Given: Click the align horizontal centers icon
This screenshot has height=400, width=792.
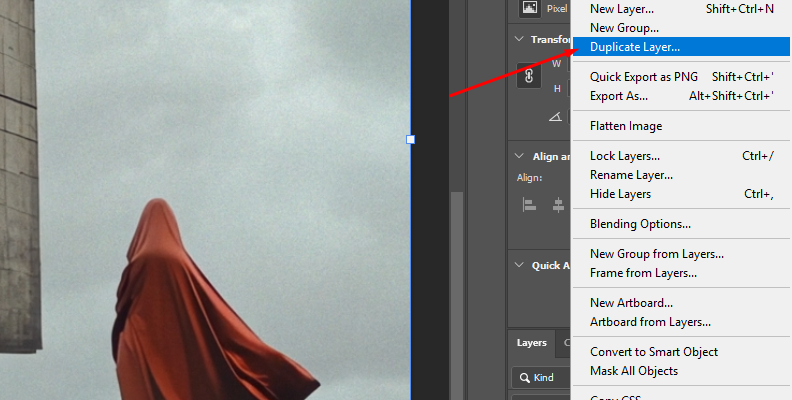Looking at the screenshot, I should click(x=558, y=204).
